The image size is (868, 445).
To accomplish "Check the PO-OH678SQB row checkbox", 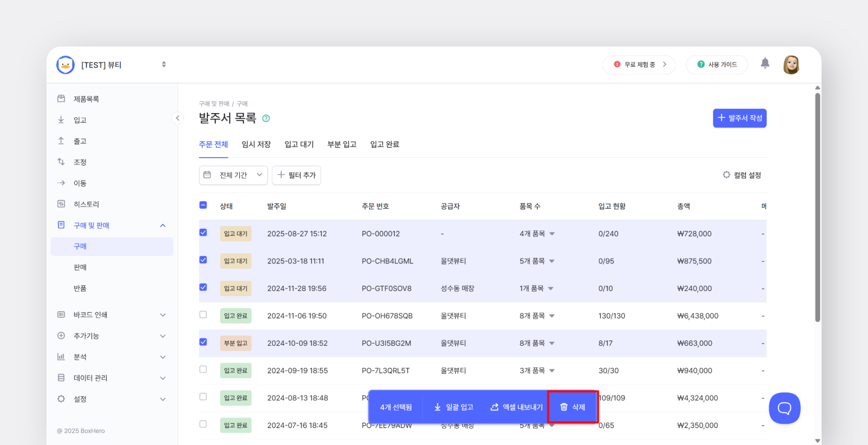I will click(x=203, y=315).
